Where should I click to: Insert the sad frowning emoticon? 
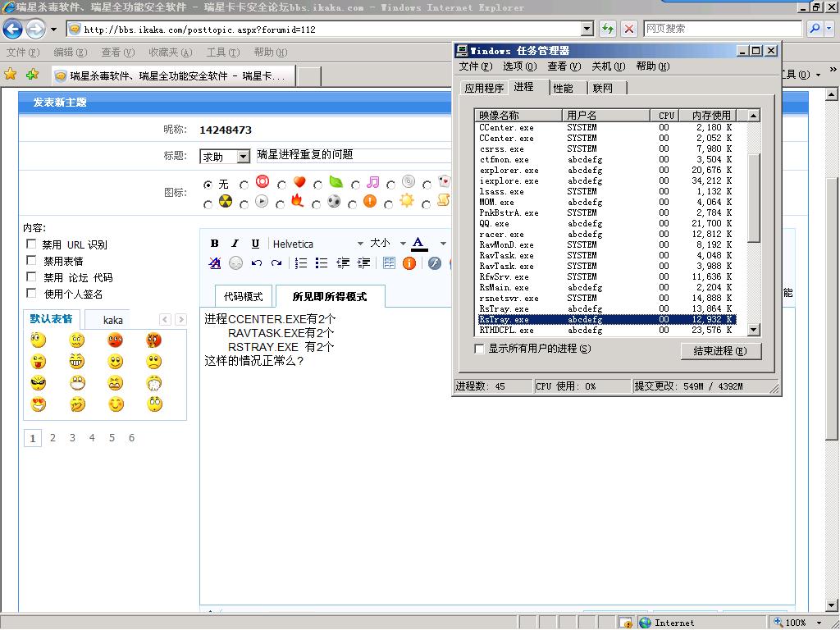click(x=153, y=362)
